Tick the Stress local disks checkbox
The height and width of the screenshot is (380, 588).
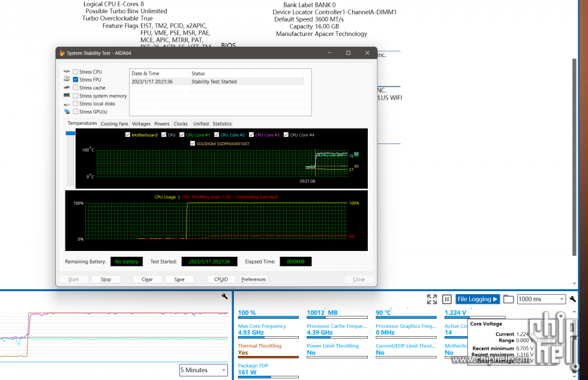click(x=76, y=103)
